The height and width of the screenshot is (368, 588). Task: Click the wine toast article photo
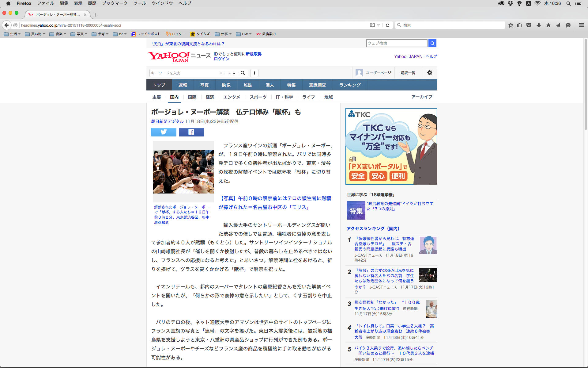(x=183, y=171)
